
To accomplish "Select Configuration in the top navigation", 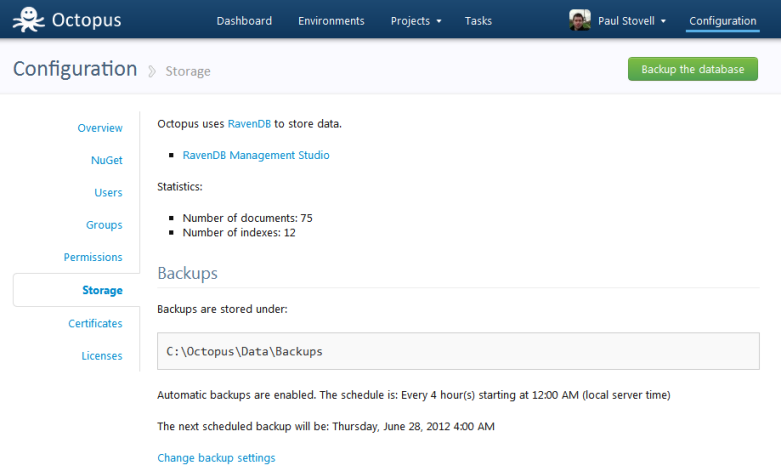I will click(x=723, y=21).
